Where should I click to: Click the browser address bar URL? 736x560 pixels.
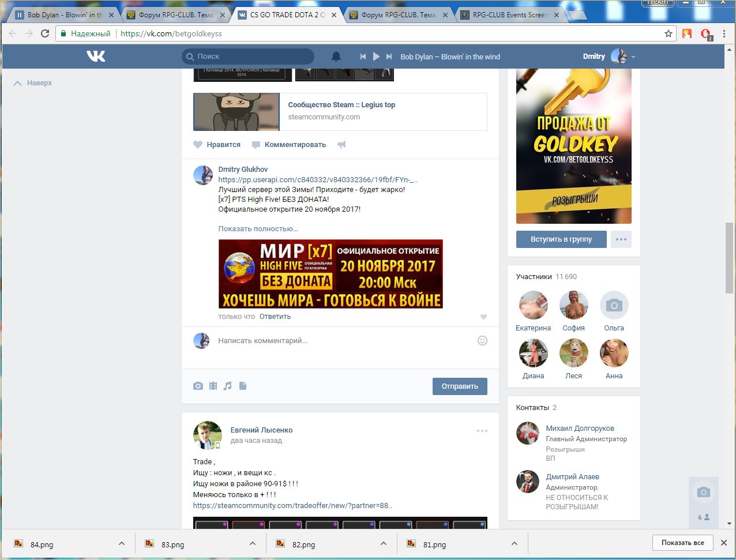(x=171, y=33)
